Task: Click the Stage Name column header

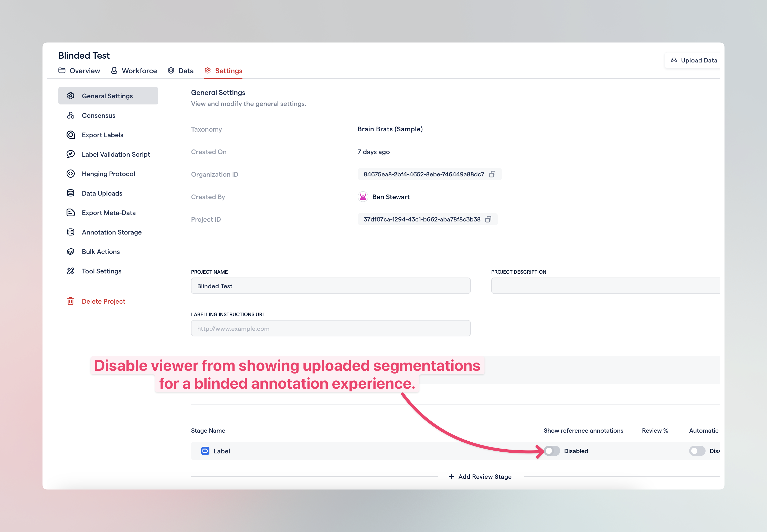Action: click(208, 430)
